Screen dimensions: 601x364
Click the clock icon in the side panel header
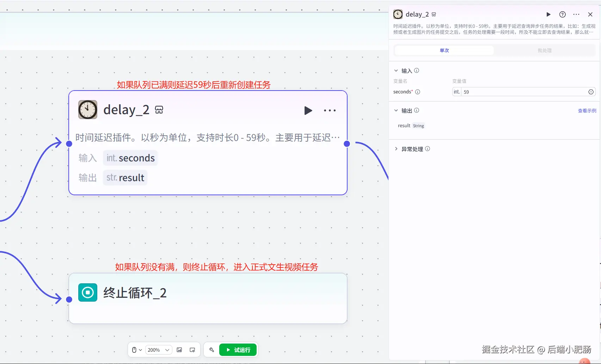(x=398, y=14)
